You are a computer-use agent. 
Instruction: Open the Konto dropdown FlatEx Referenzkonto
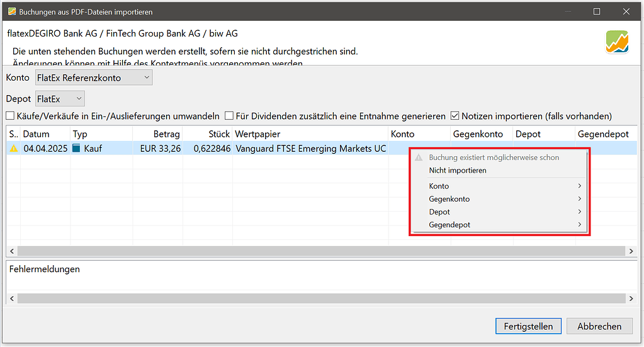pyautogui.click(x=94, y=77)
